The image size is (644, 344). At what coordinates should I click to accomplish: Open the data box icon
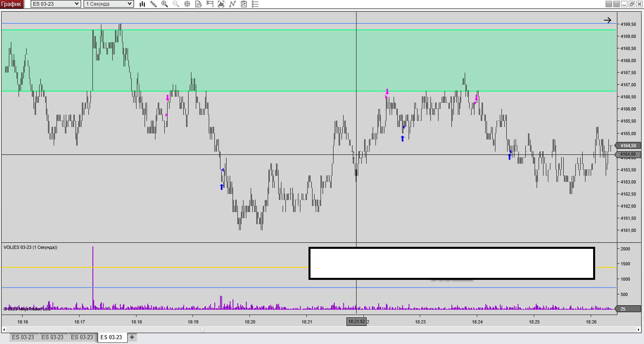click(x=198, y=4)
